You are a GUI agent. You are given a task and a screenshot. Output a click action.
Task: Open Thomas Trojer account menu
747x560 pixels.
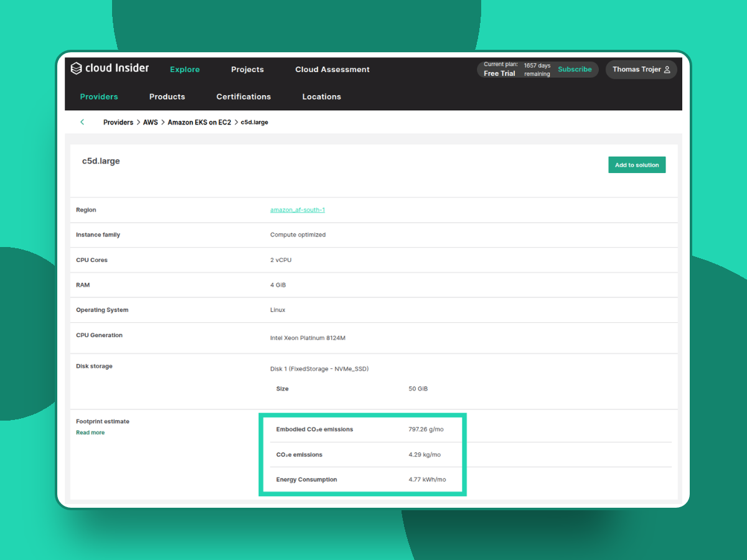coord(641,70)
